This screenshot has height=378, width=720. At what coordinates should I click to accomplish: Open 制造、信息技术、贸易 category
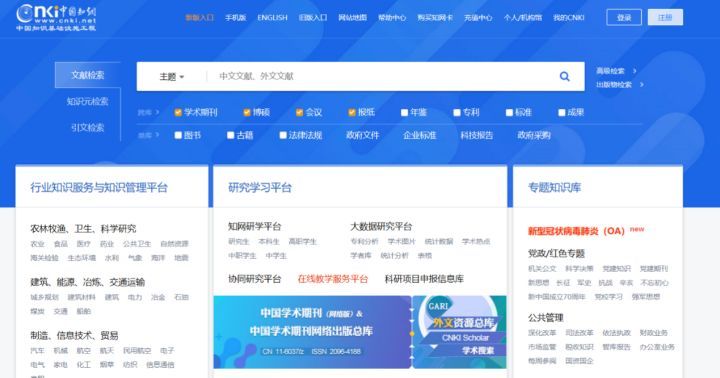(74, 335)
